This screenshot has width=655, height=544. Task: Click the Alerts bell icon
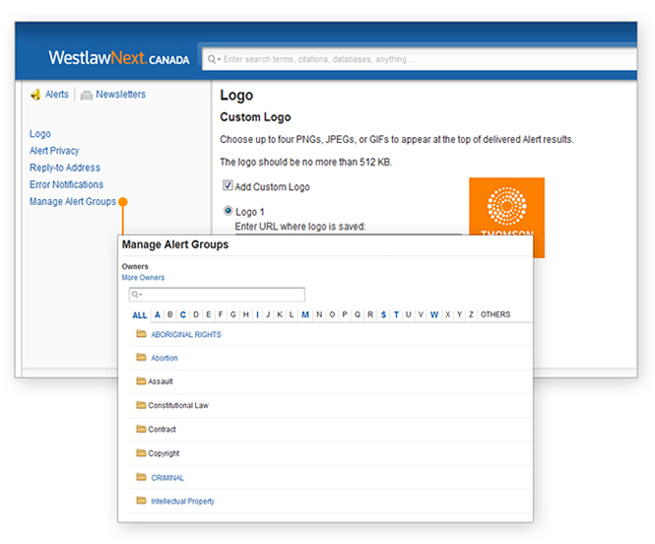point(35,95)
